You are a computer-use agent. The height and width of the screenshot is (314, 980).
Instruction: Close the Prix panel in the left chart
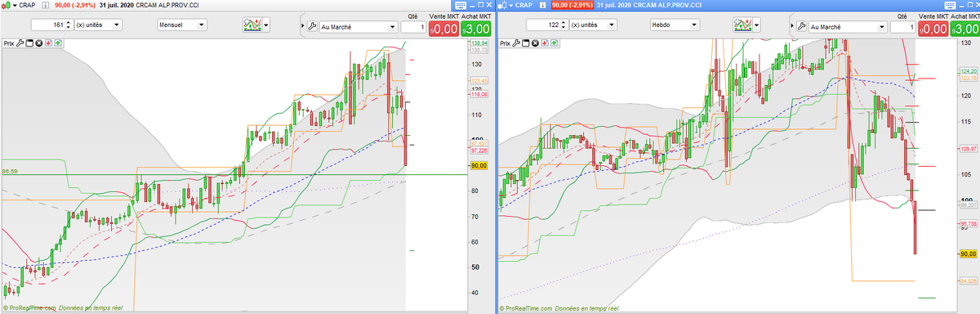click(38, 43)
